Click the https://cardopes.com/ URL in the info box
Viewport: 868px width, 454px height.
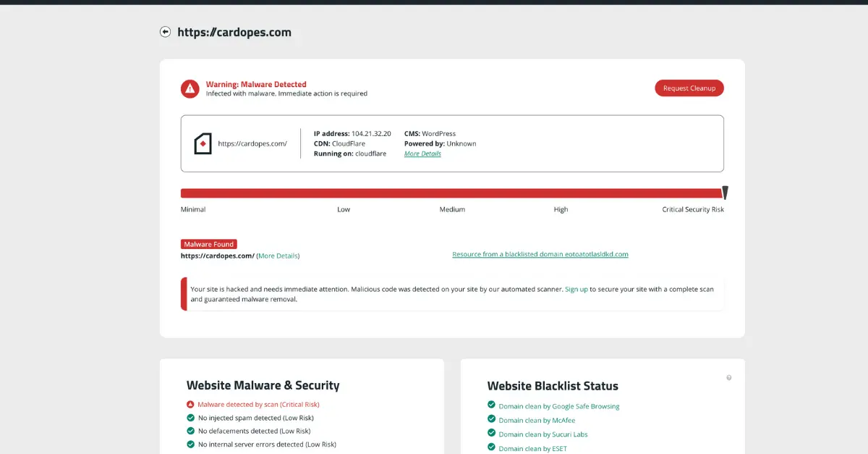(x=252, y=143)
